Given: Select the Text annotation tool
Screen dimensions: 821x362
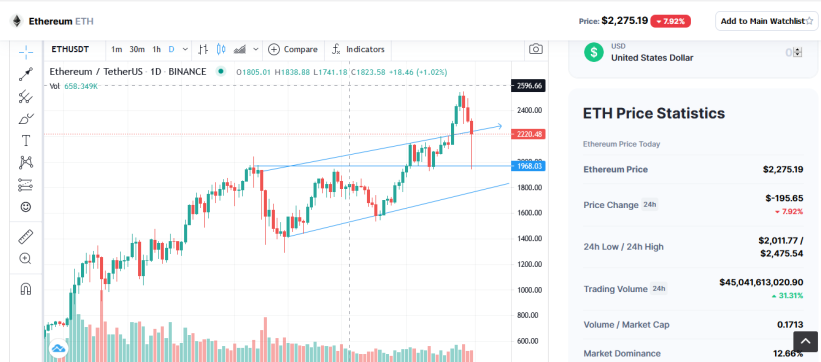Looking at the screenshot, I should 26,140.
